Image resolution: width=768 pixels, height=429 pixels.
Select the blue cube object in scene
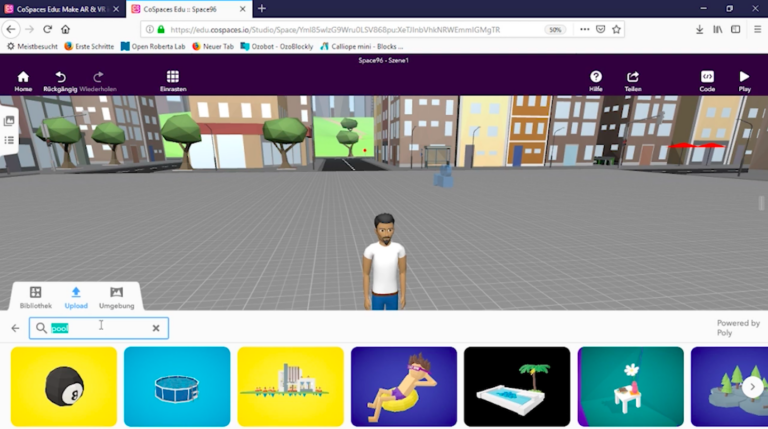(443, 176)
